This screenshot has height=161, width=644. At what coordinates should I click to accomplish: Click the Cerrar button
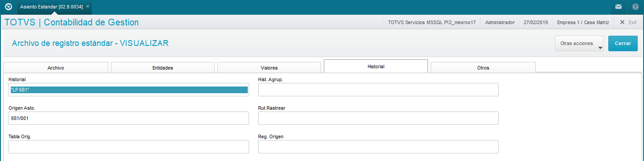623,44
